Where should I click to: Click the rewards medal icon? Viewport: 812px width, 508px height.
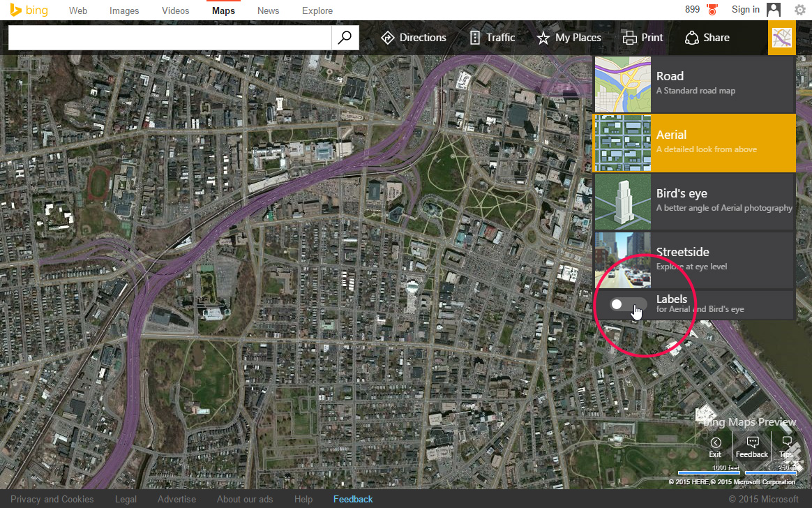click(x=712, y=10)
